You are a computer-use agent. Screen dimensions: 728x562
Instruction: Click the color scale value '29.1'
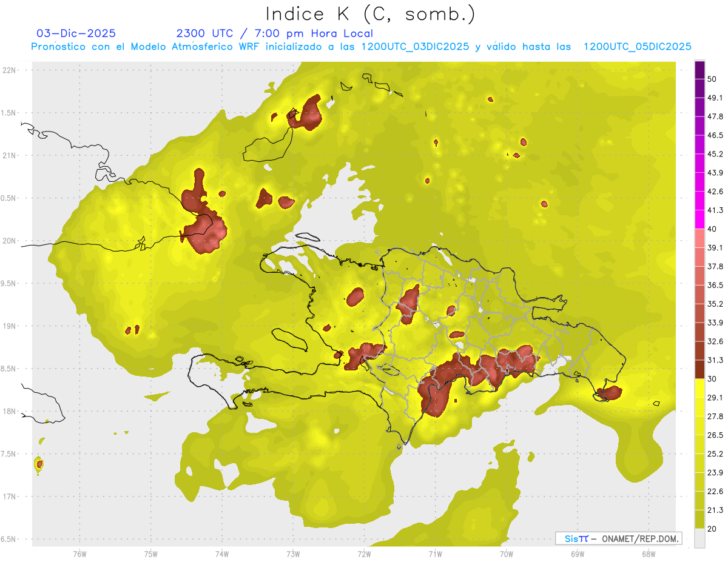(715, 398)
